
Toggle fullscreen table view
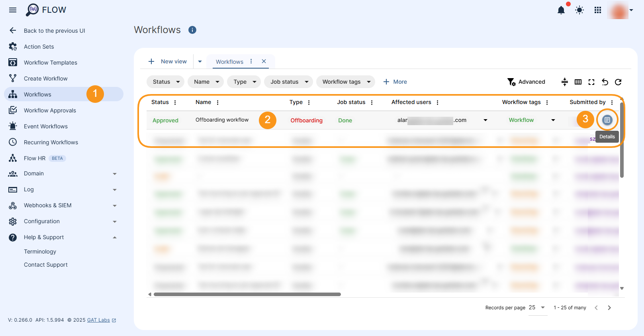[591, 82]
